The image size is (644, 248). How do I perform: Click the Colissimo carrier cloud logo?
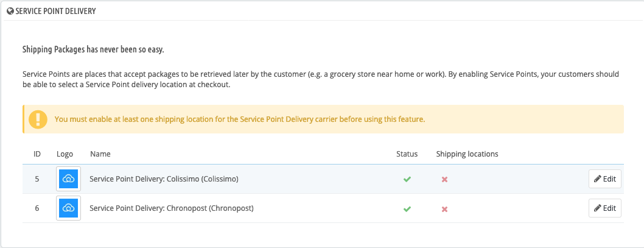[68, 179]
